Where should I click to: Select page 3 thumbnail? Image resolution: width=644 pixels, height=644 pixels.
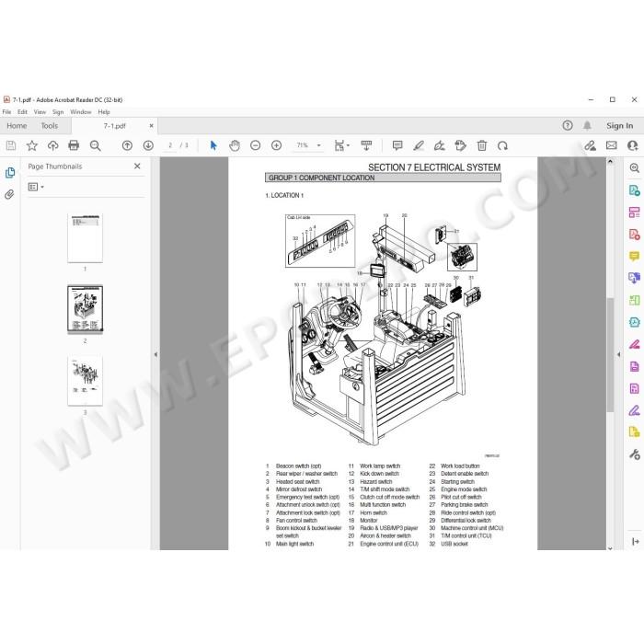click(x=85, y=381)
